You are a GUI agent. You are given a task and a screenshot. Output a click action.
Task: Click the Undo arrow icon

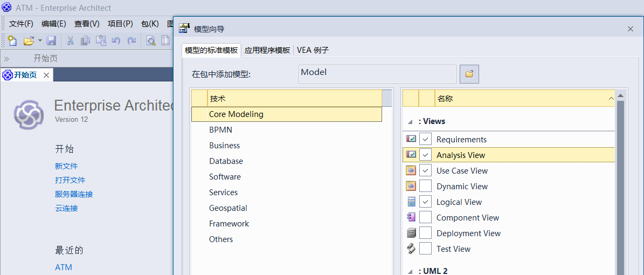click(x=116, y=40)
